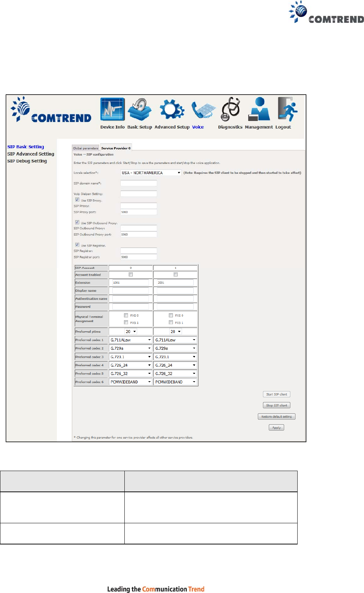Open account 1 Preferred codec 3 dropdown

click(175, 357)
